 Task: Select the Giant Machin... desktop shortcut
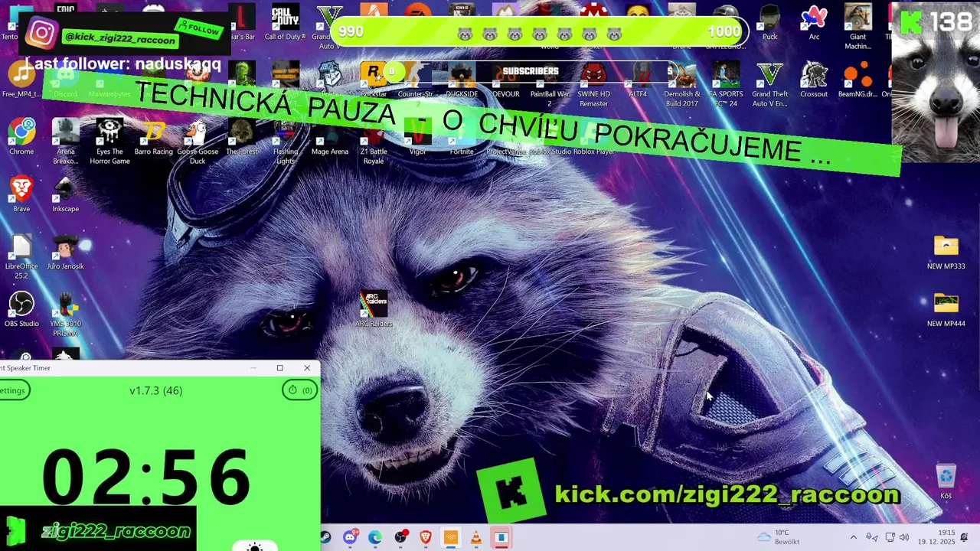click(858, 27)
